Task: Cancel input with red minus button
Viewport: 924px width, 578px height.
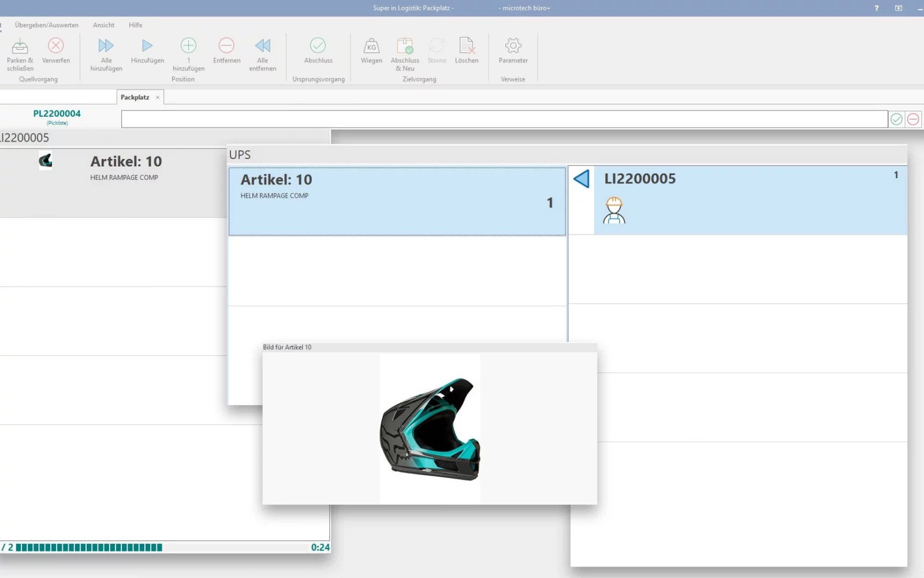Action: 913,119
